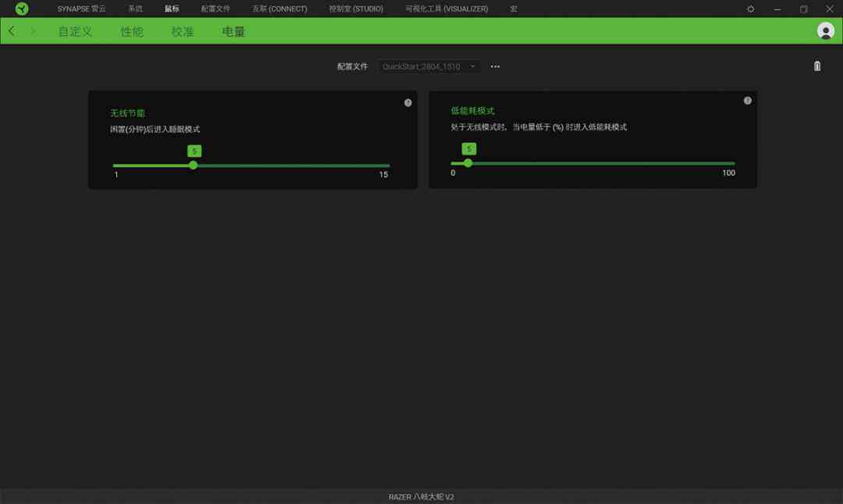This screenshot has height=504, width=843.
Task: Open 配置文件 in the top menu
Action: (x=215, y=9)
